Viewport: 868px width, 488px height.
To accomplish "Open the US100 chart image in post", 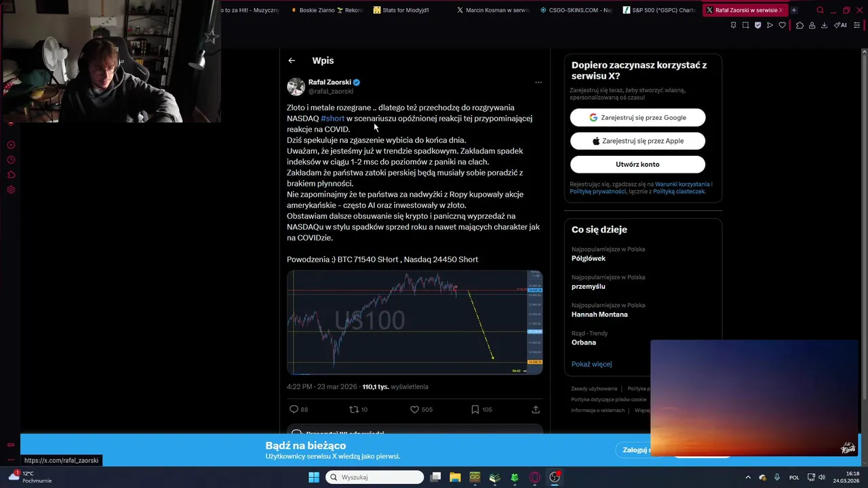I will (x=414, y=323).
